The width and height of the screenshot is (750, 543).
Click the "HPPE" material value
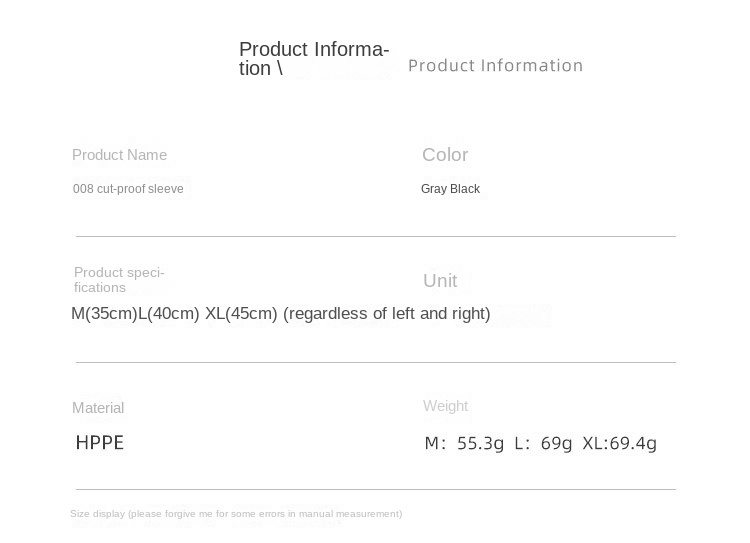pos(100,443)
